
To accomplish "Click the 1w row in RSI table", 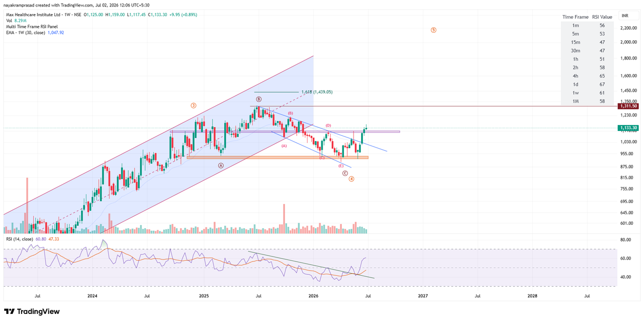I will click(x=587, y=92).
